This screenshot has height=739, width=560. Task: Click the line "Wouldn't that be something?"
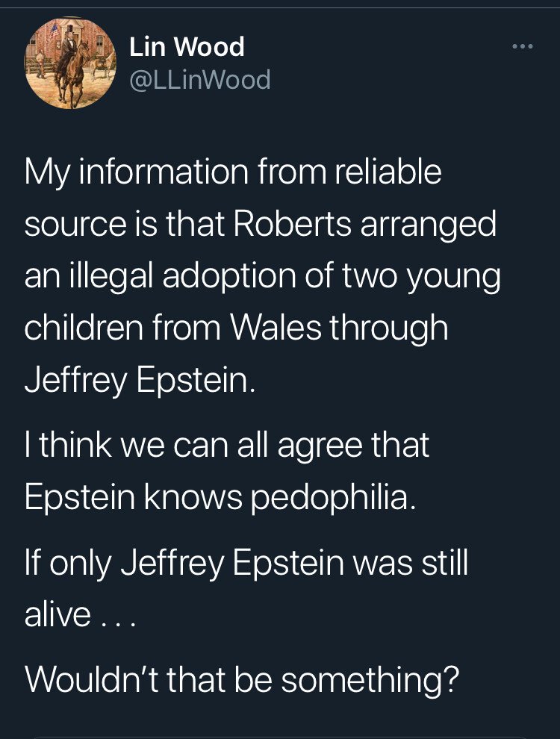241,681
